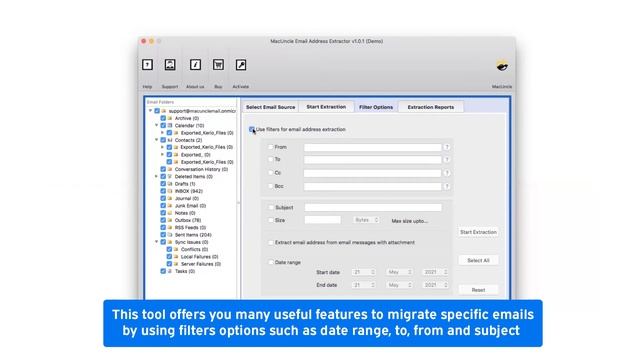Open the Help toolbar icon
This screenshot has height=360, width=640.
147,64
